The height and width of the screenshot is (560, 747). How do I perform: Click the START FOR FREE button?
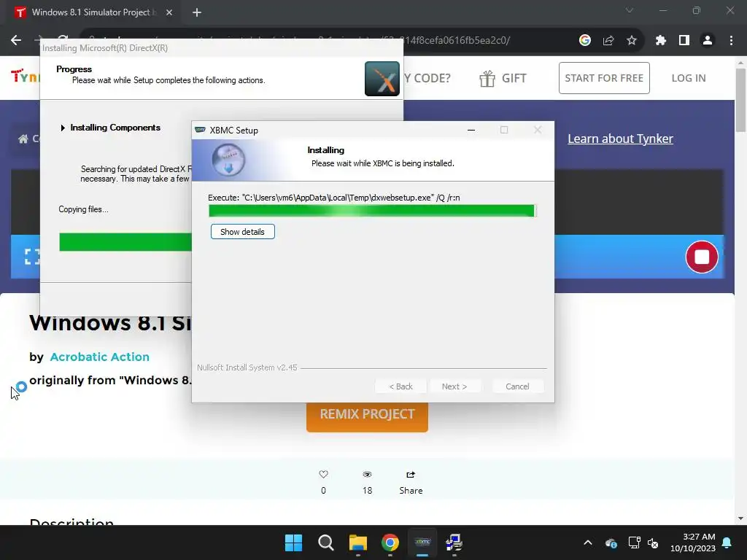(604, 78)
